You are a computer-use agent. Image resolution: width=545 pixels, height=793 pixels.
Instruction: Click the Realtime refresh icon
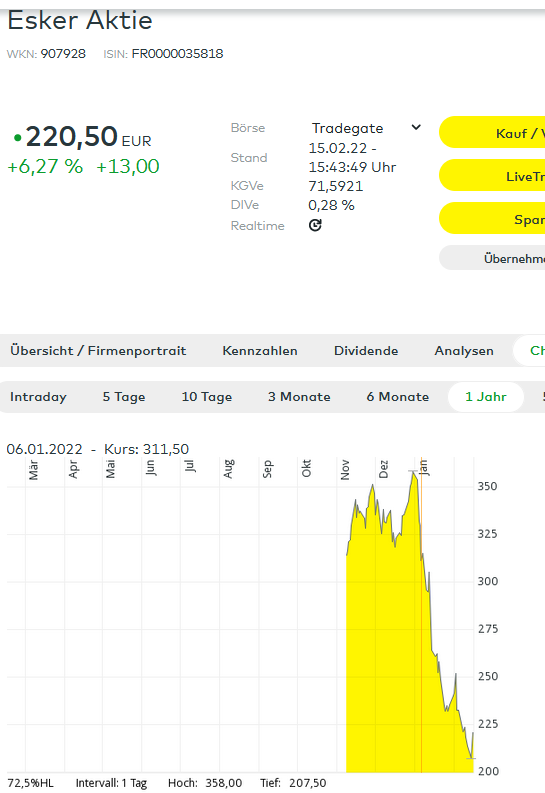(315, 225)
